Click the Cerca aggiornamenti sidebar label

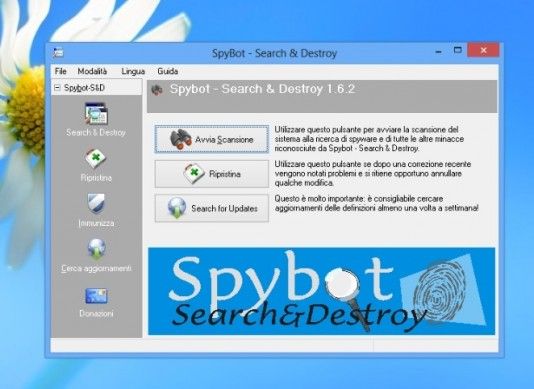(x=96, y=268)
